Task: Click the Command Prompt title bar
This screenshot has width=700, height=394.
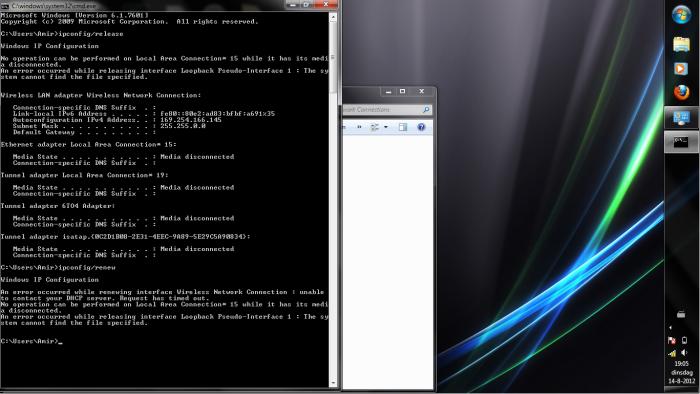Action: point(143,6)
